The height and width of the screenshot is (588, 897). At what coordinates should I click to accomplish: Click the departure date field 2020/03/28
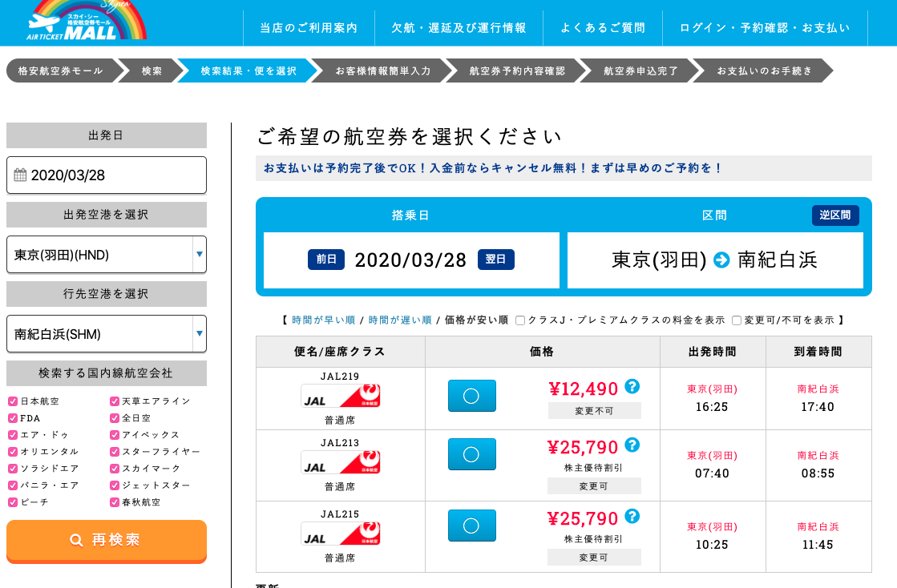[107, 175]
